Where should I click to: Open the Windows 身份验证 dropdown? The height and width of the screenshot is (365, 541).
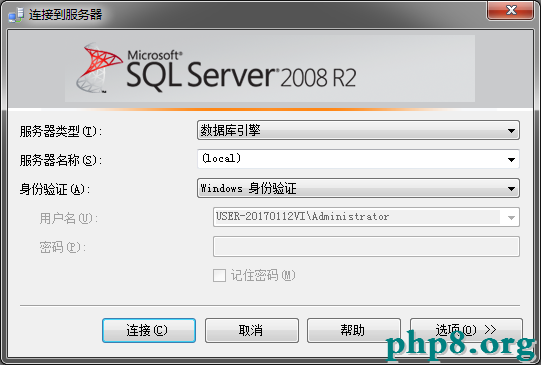(358, 188)
